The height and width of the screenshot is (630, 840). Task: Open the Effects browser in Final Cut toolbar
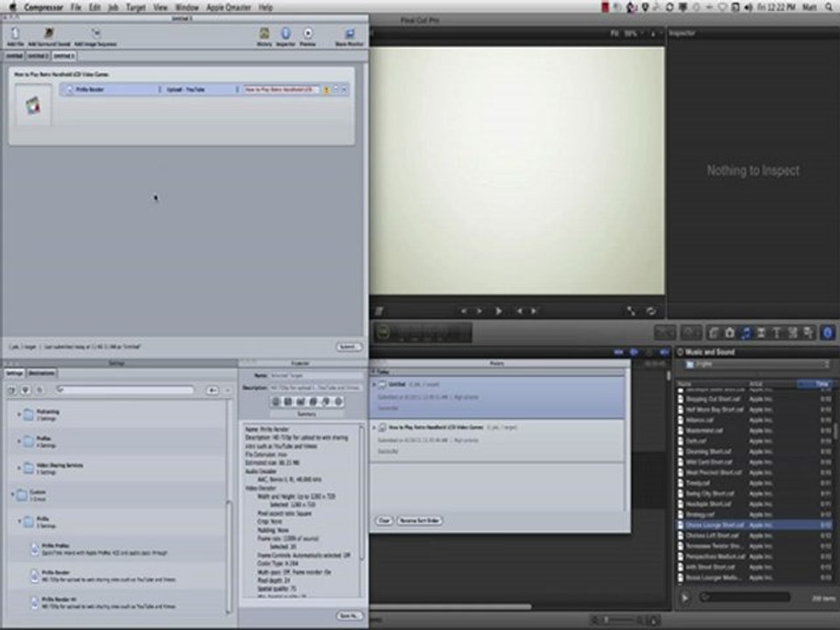pyautogui.click(x=714, y=333)
